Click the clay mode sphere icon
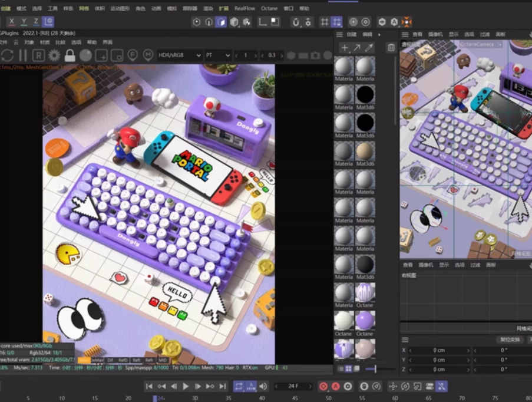This screenshot has width=532, height=402. tap(86, 55)
